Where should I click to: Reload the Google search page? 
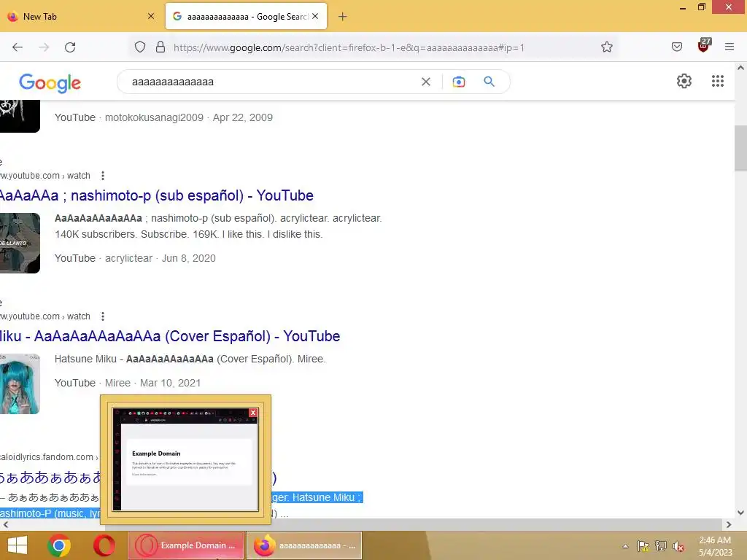[x=70, y=47]
